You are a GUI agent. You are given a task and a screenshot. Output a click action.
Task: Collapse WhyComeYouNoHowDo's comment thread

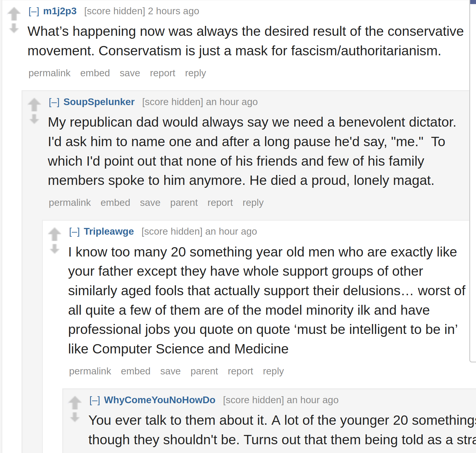pyautogui.click(x=95, y=400)
